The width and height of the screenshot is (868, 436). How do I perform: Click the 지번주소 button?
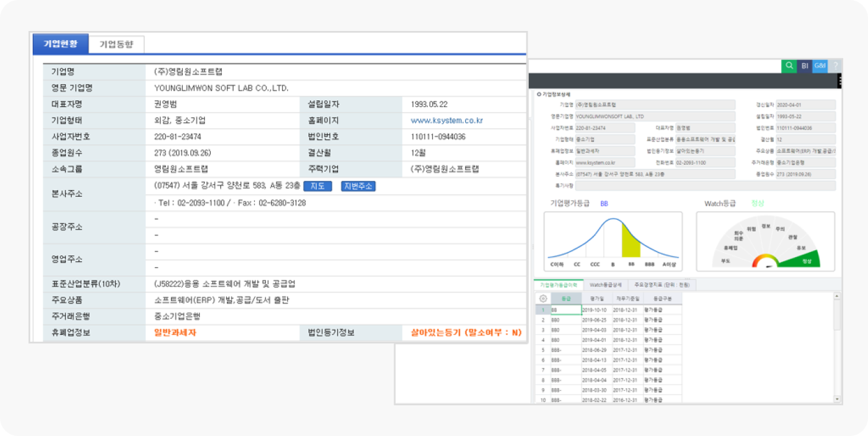pyautogui.click(x=358, y=186)
